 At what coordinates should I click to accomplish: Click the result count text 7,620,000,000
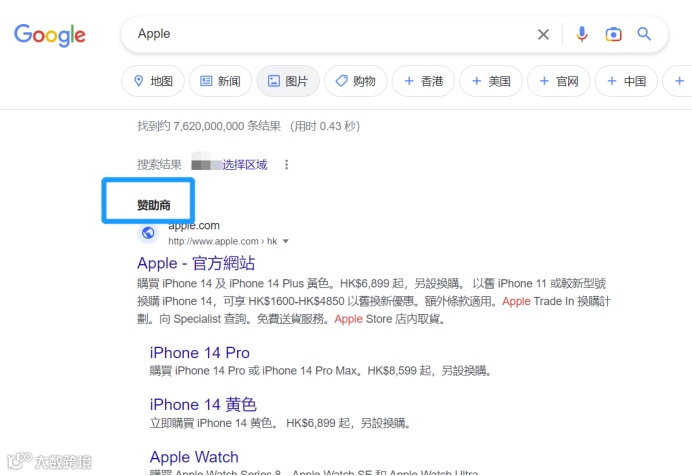pyautogui.click(x=208, y=126)
